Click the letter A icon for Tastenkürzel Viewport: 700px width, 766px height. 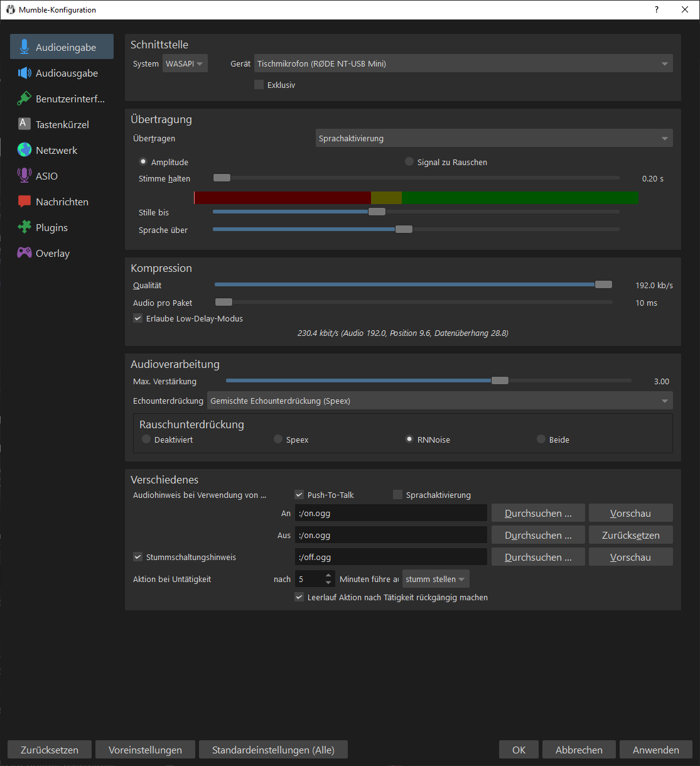pos(24,124)
